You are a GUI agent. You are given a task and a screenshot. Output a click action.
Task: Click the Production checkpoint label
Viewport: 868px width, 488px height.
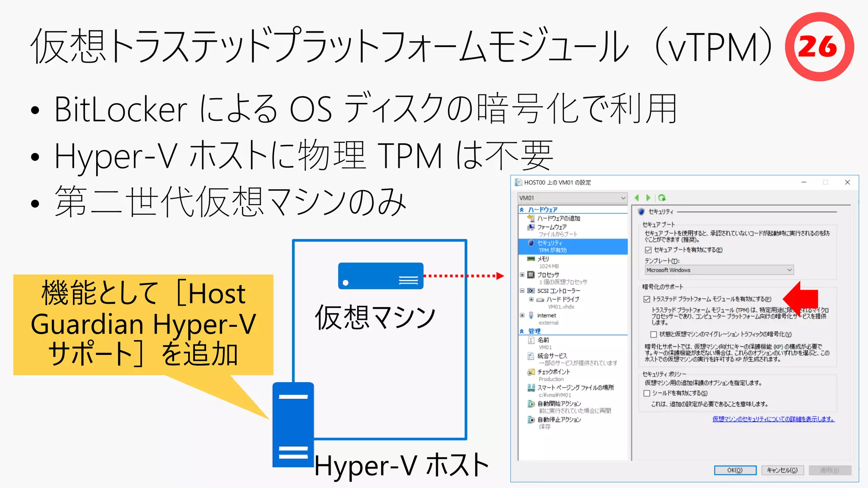tap(551, 379)
